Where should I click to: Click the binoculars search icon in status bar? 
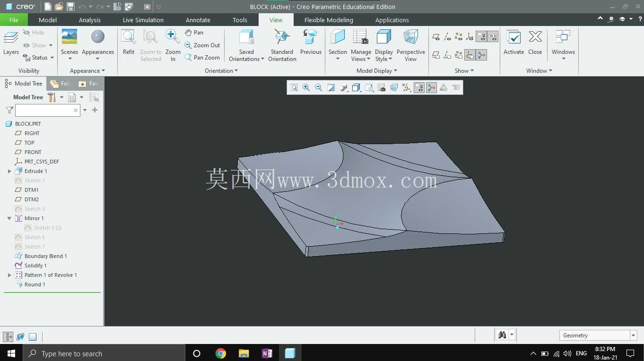point(502,335)
